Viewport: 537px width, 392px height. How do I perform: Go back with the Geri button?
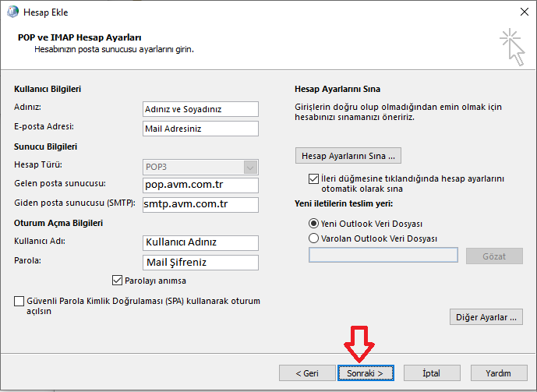click(307, 373)
